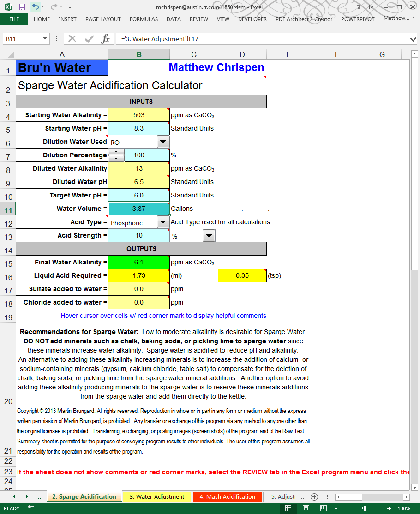The image size is (420, 514).
Task: Switch to Page Layout view in the status bar
Action: pos(306,508)
